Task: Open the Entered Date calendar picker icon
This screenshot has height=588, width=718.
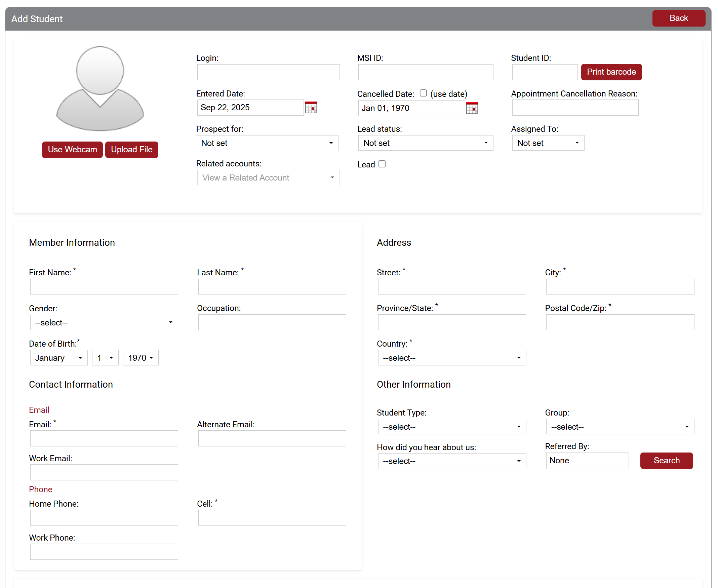Action: 311,108
